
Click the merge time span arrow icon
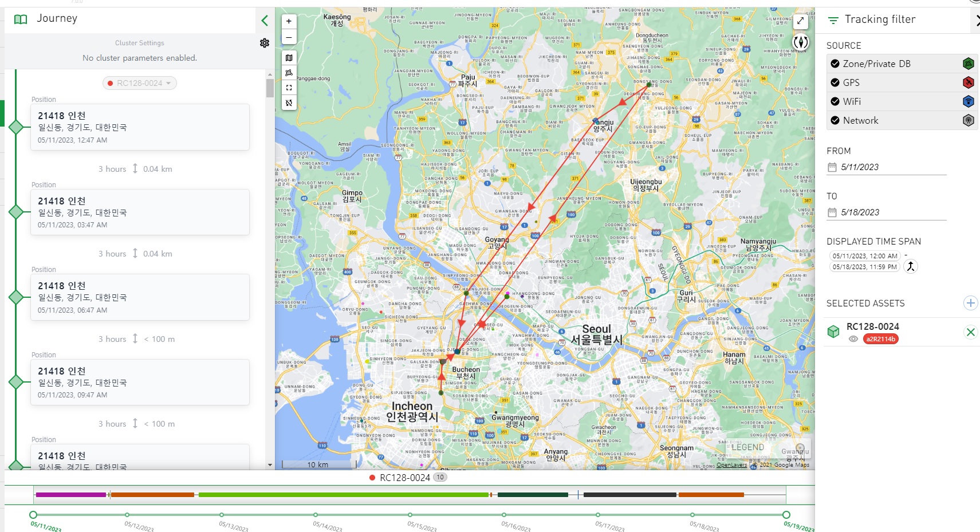coord(911,266)
